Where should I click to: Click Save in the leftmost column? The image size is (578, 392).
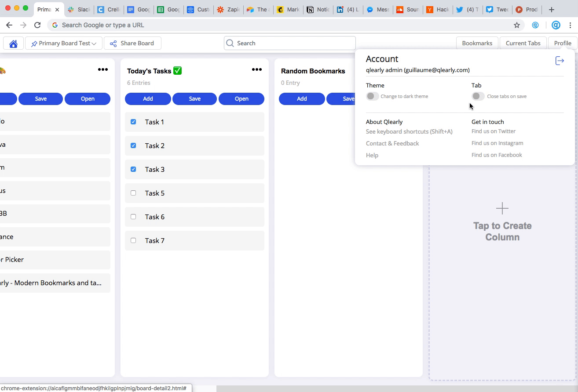click(x=41, y=99)
